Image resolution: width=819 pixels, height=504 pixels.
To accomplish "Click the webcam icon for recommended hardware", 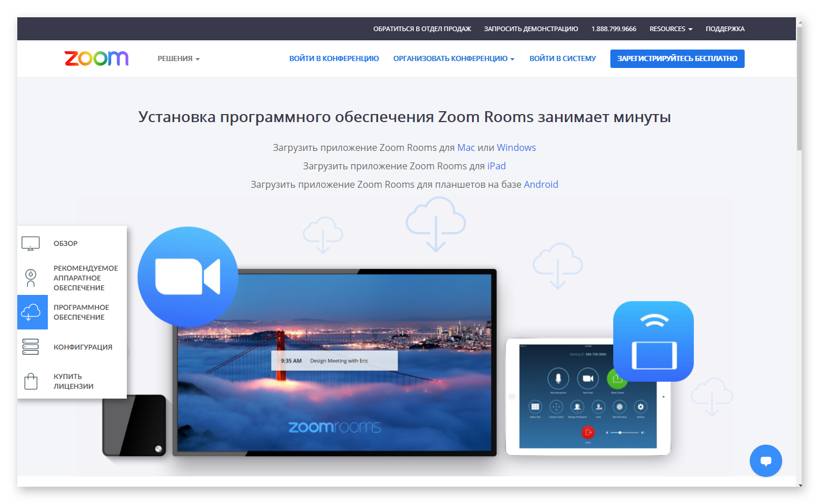I will 31,278.
